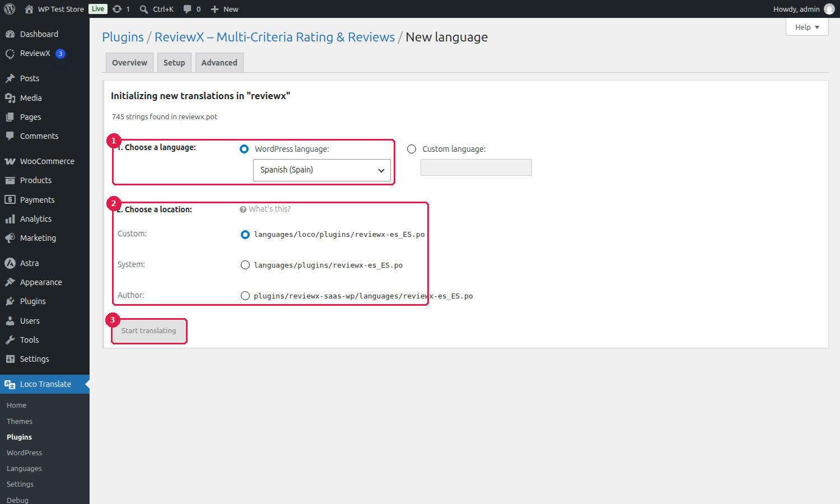This screenshot has height=504, width=840.
Task: Choose the Custom location radio button
Action: click(245, 235)
